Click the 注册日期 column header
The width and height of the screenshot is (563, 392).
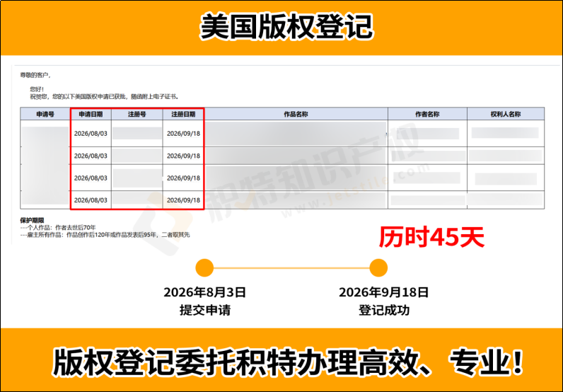[x=183, y=114]
